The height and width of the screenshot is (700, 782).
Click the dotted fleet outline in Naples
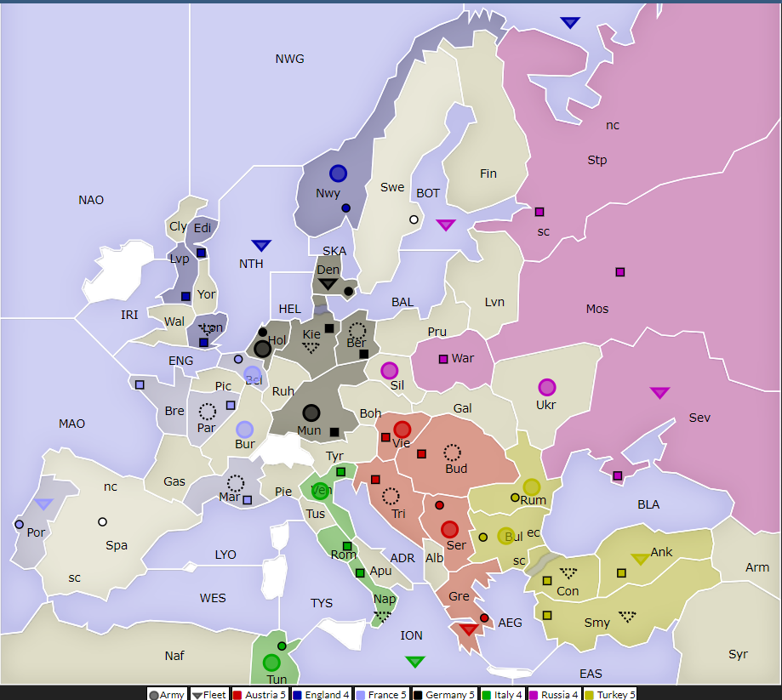[383, 617]
